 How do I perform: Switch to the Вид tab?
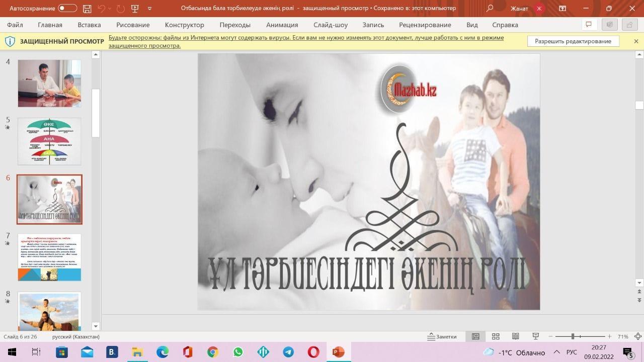pos(472,25)
